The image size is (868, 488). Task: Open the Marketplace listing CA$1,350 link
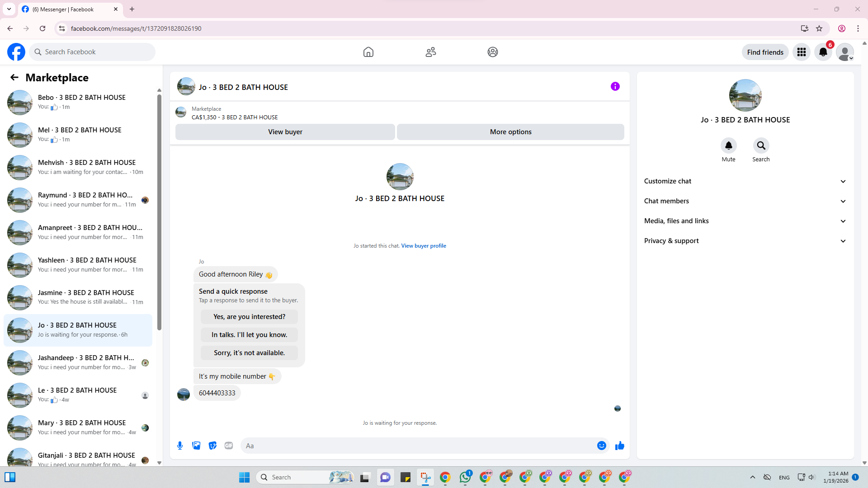point(235,117)
